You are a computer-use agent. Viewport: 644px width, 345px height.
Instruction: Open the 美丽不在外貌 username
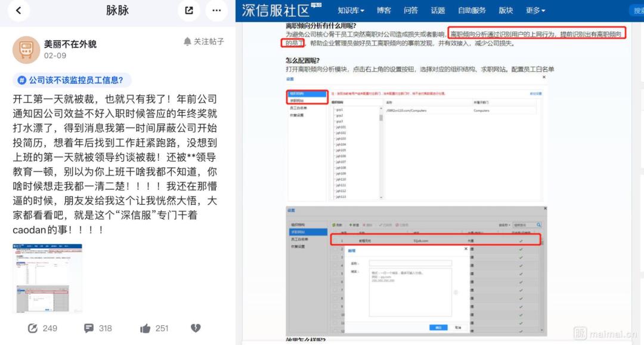click(x=70, y=44)
